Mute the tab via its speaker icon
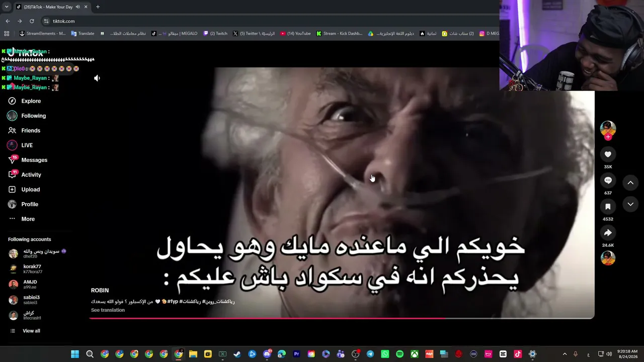The image size is (644, 362). coord(77,7)
